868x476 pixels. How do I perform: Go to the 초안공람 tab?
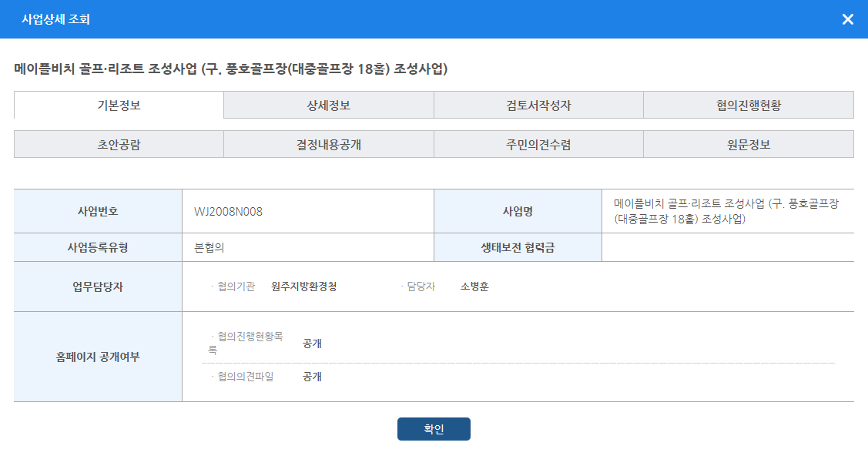(x=119, y=144)
